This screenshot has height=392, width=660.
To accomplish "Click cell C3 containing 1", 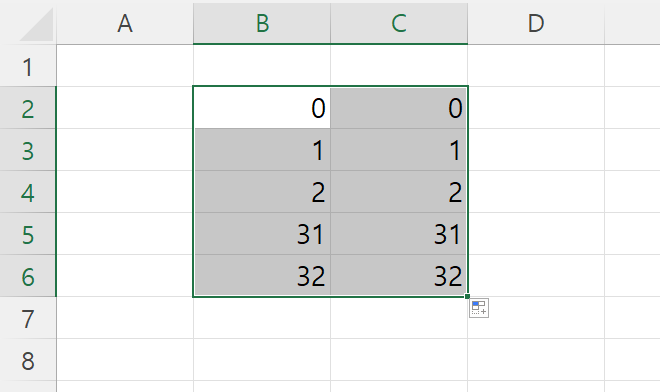I will [x=399, y=150].
